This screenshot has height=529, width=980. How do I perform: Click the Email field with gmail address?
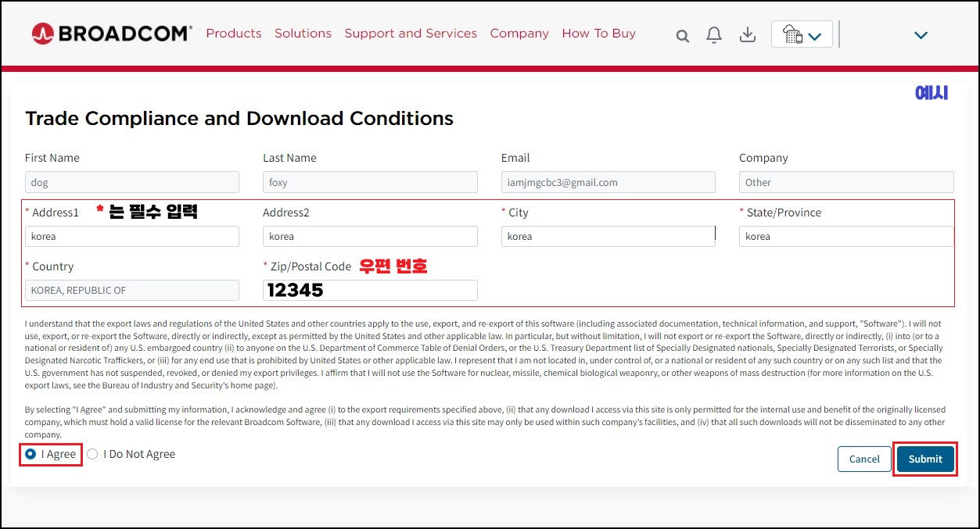(608, 182)
